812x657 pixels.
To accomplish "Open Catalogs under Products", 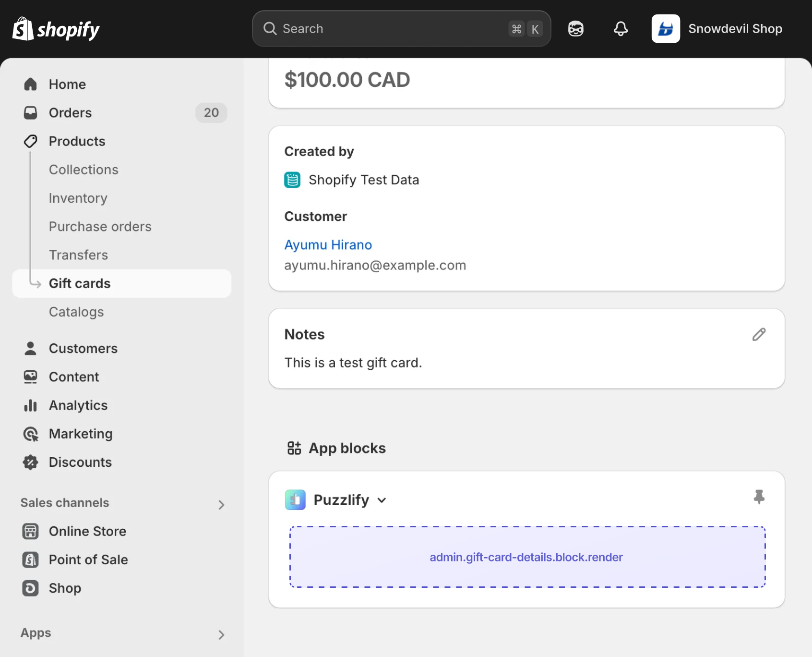I will [x=76, y=312].
